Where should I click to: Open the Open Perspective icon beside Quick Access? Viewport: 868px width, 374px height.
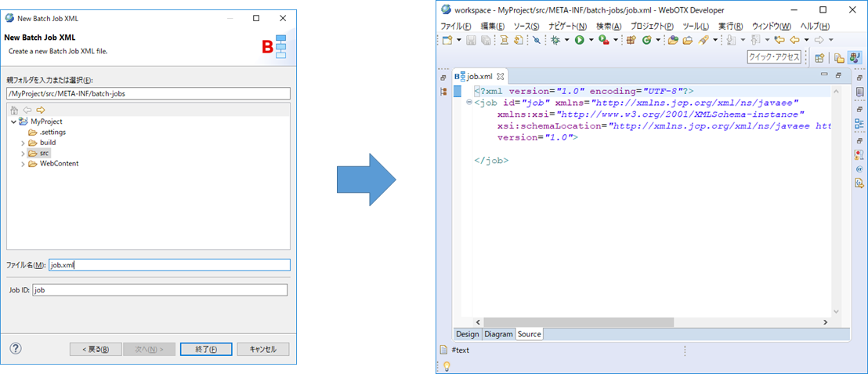(819, 57)
